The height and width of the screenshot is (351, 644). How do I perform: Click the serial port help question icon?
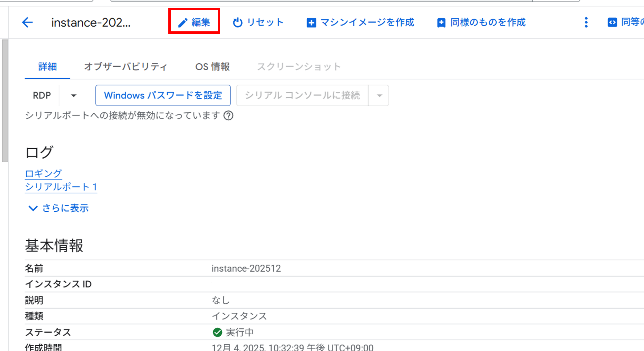[228, 116]
